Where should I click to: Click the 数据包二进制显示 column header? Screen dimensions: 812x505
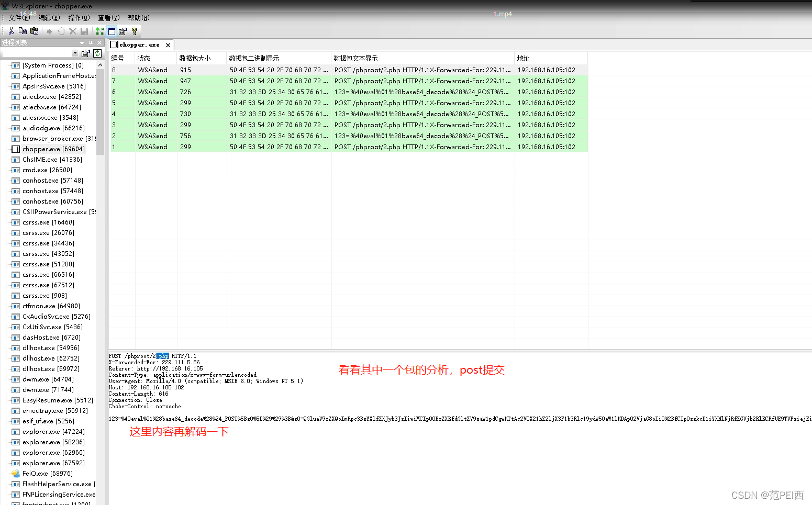click(279, 58)
